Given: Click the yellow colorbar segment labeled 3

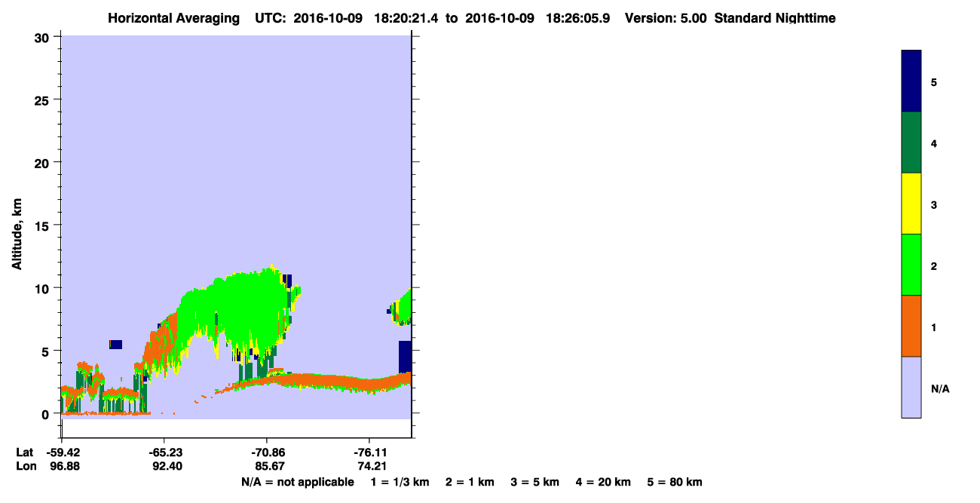Looking at the screenshot, I should 911,204.
